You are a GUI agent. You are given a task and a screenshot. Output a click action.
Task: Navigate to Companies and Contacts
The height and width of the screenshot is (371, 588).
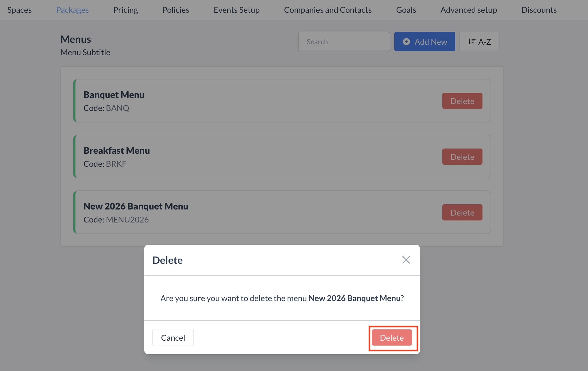tap(328, 10)
